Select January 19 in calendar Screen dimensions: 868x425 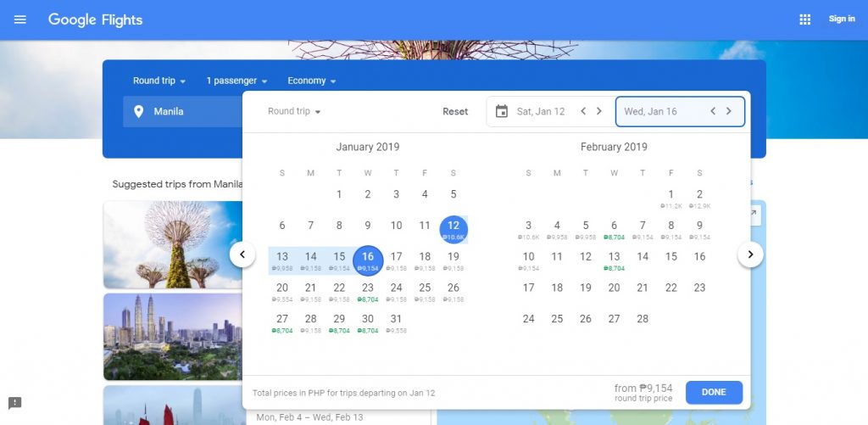click(x=453, y=260)
